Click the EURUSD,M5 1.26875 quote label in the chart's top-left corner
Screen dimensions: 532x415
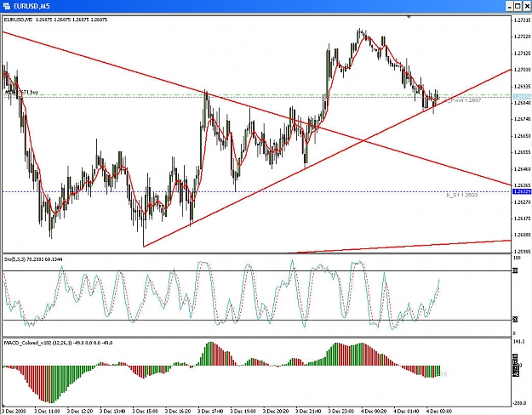pyautogui.click(x=55, y=20)
